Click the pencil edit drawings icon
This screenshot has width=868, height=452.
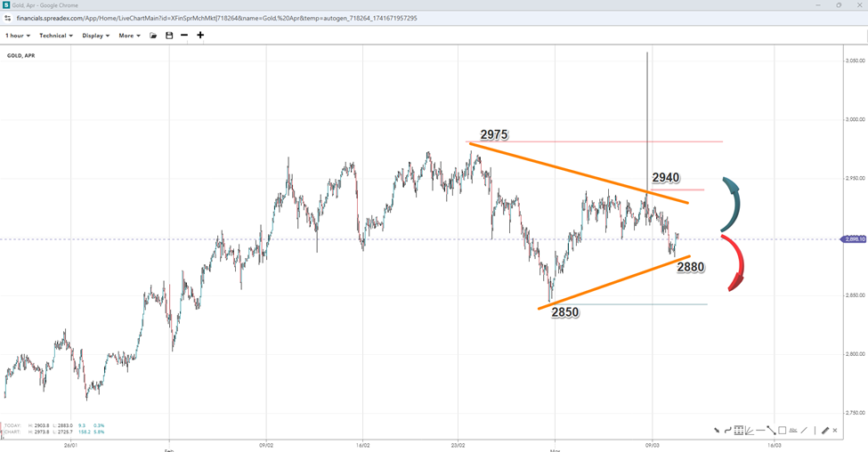coord(824,431)
